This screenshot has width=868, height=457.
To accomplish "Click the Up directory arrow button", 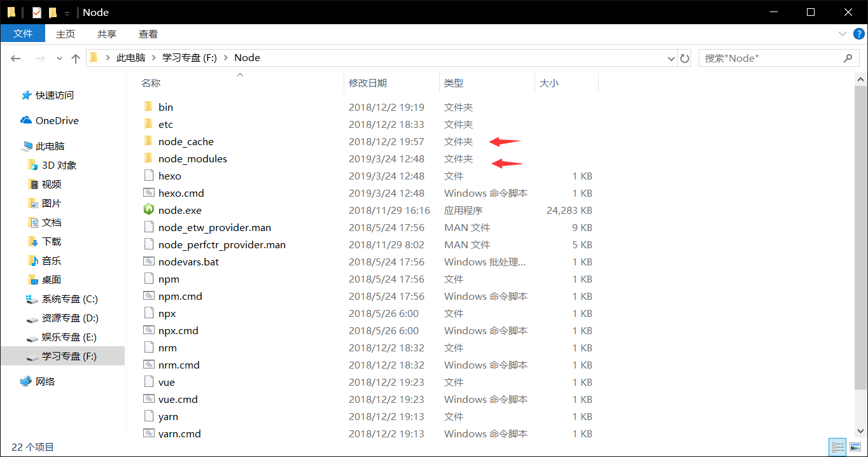I will pyautogui.click(x=76, y=58).
